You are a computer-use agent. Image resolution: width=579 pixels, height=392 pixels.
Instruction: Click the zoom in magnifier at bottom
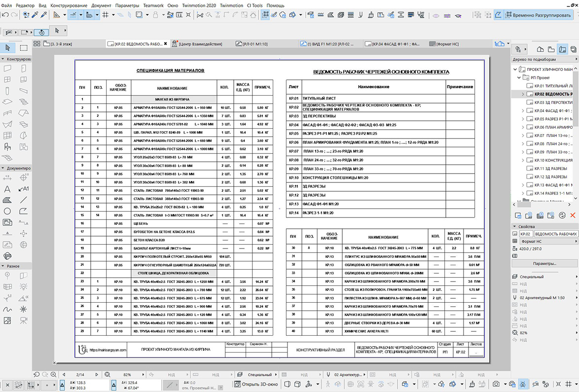(x=54, y=375)
